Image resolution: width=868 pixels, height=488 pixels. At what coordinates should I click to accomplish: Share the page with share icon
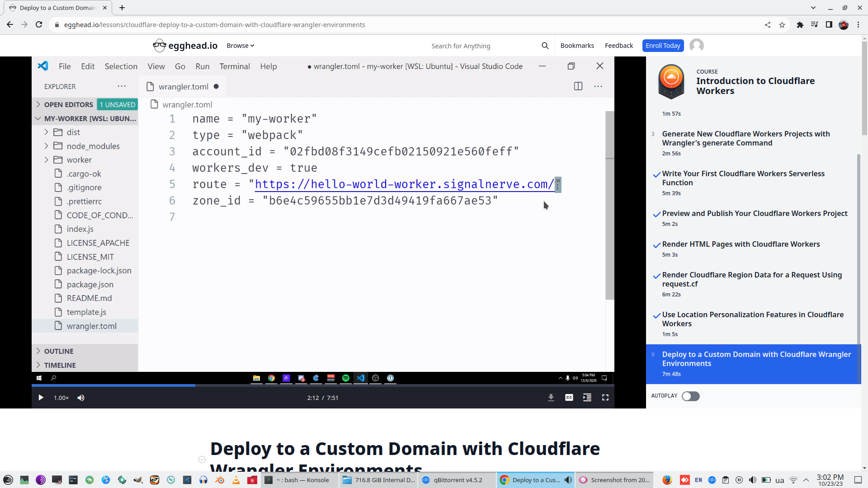[767, 25]
